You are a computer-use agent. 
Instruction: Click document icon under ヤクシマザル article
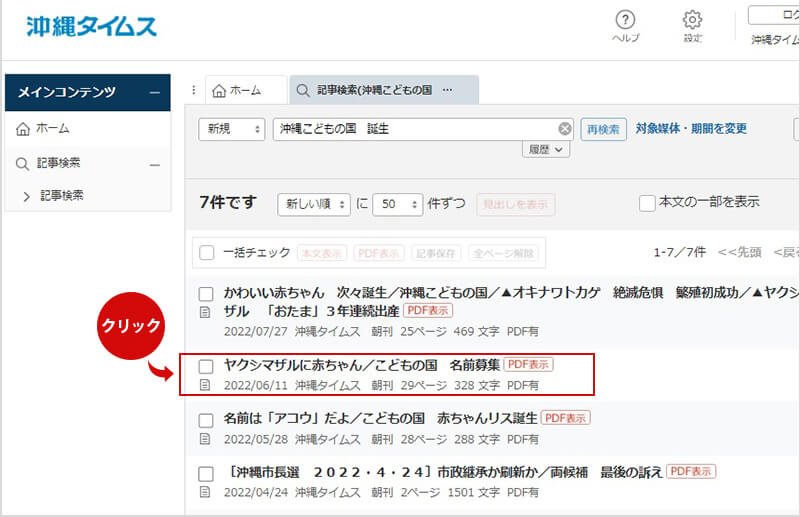click(x=206, y=385)
